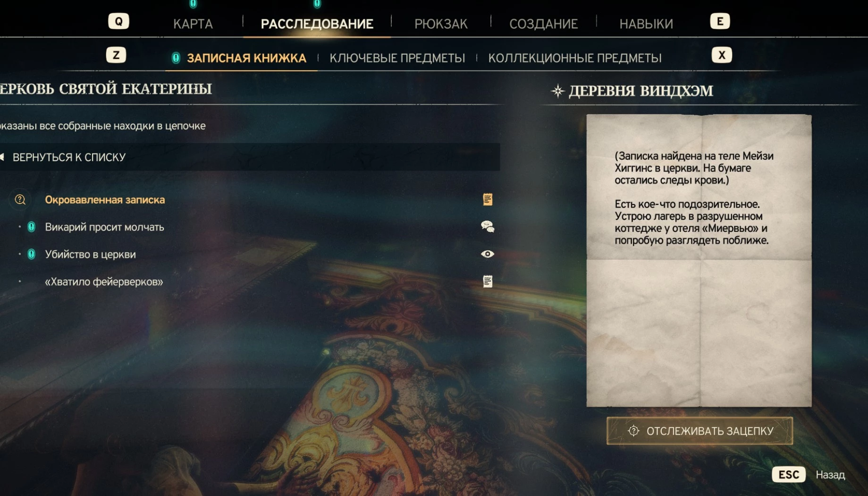Click the Z key sub-tab icon
Image resolution: width=868 pixels, height=496 pixels.
point(116,55)
